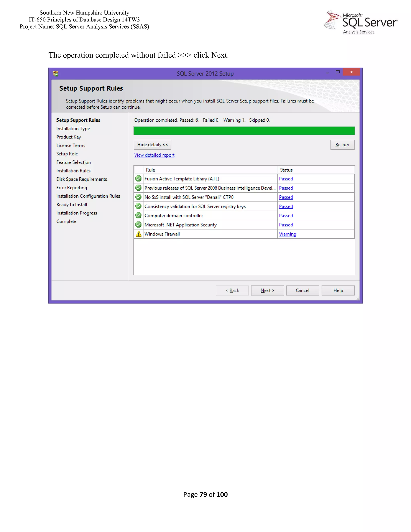Click the green check icon for No SxS install rule

point(138,197)
